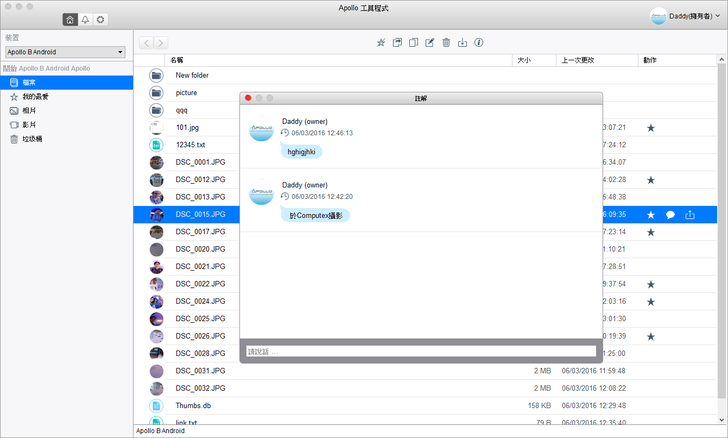Screen dimensions: 728x438
Task: Open the Apollo B Android device dropdown
Action: pos(64,51)
